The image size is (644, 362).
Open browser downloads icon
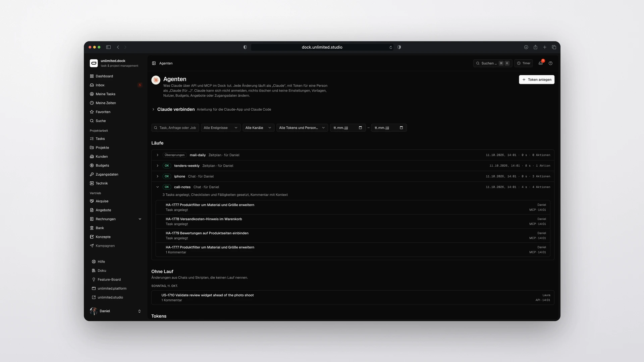pos(526,47)
